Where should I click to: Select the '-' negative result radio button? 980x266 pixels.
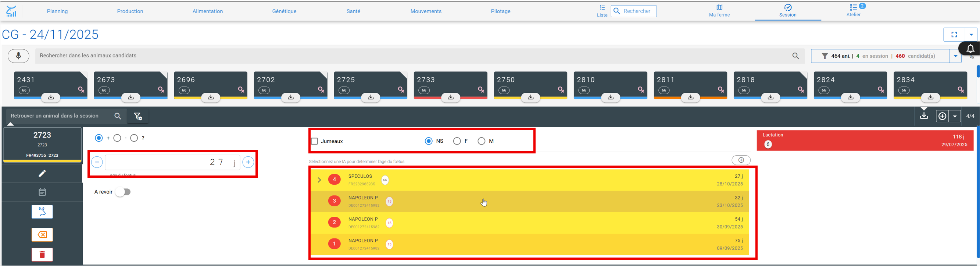click(x=117, y=138)
